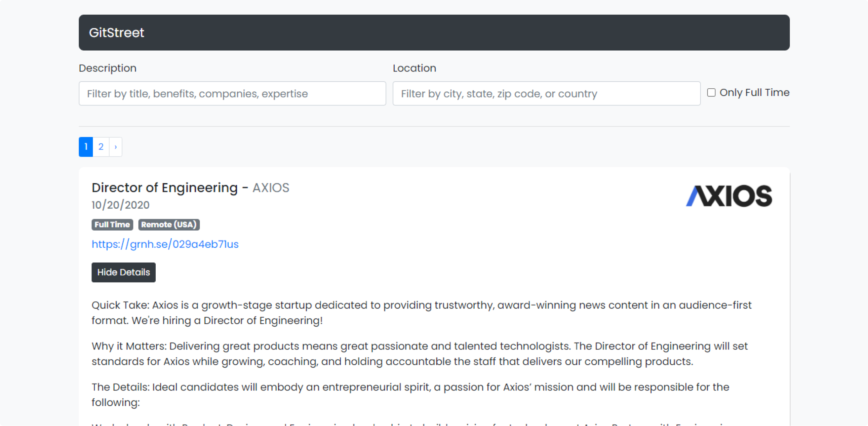Click the Quick Take paragraph
The height and width of the screenshot is (426, 868).
(x=422, y=312)
